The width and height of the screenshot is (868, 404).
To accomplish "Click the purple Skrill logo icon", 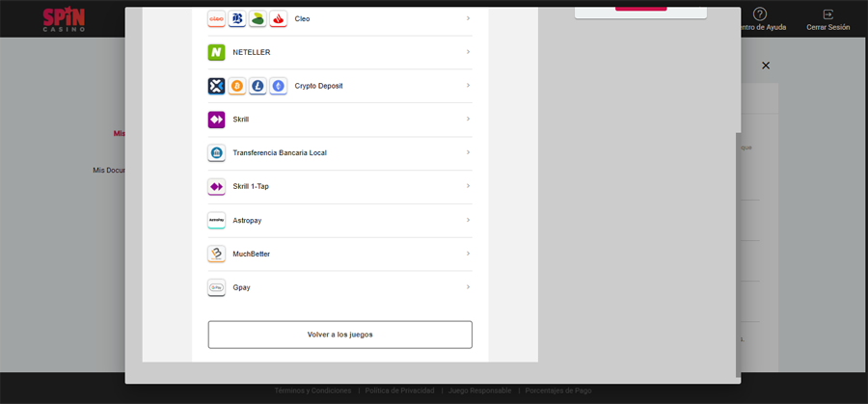I will point(216,120).
